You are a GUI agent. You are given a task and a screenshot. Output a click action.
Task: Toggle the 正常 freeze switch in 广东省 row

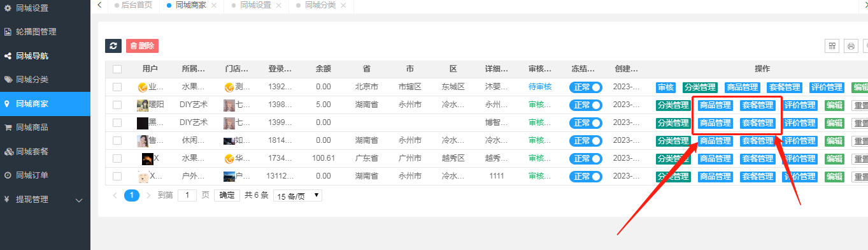(x=586, y=159)
